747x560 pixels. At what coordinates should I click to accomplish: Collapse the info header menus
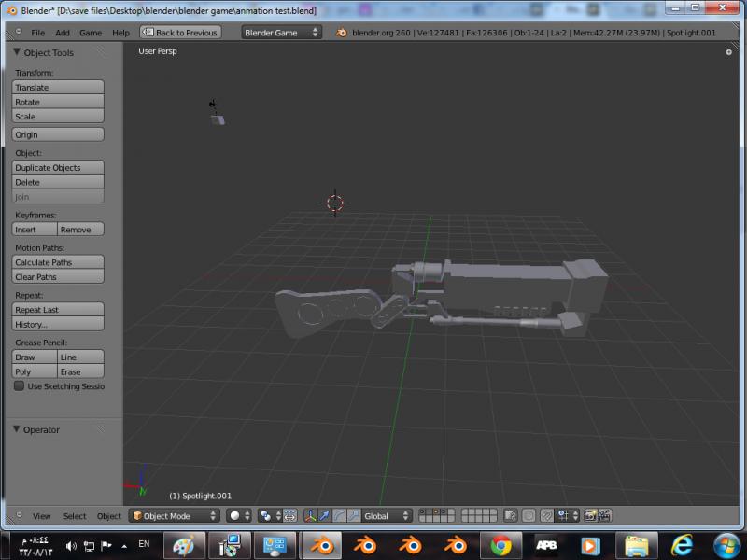(x=19, y=32)
